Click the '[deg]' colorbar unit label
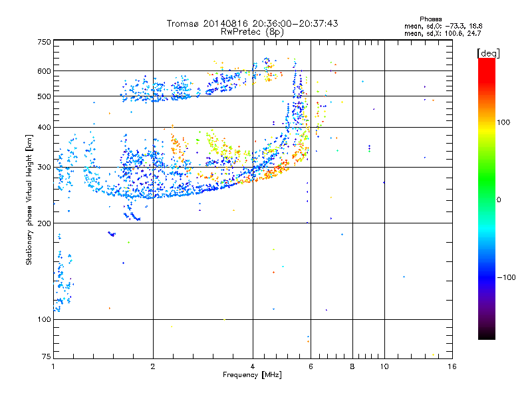 488,53
